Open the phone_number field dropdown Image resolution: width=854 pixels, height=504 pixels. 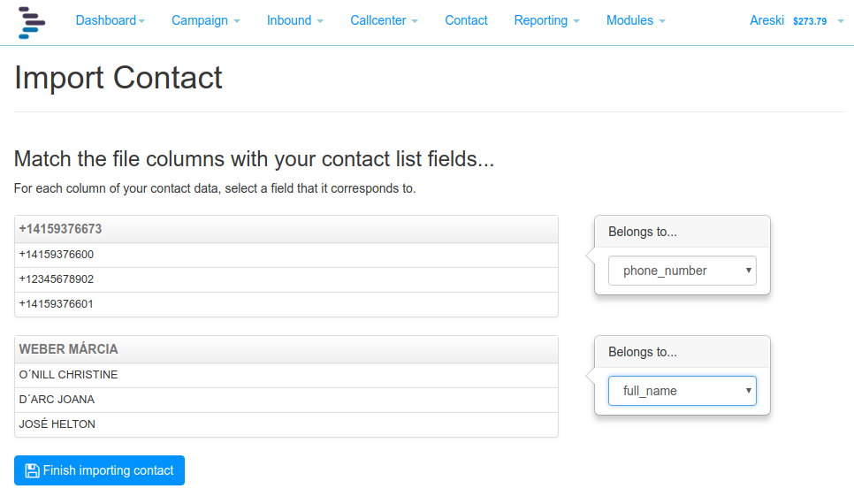click(682, 271)
